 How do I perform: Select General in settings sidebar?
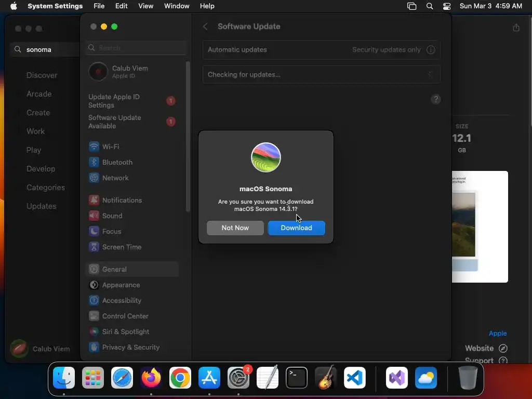tap(132, 269)
